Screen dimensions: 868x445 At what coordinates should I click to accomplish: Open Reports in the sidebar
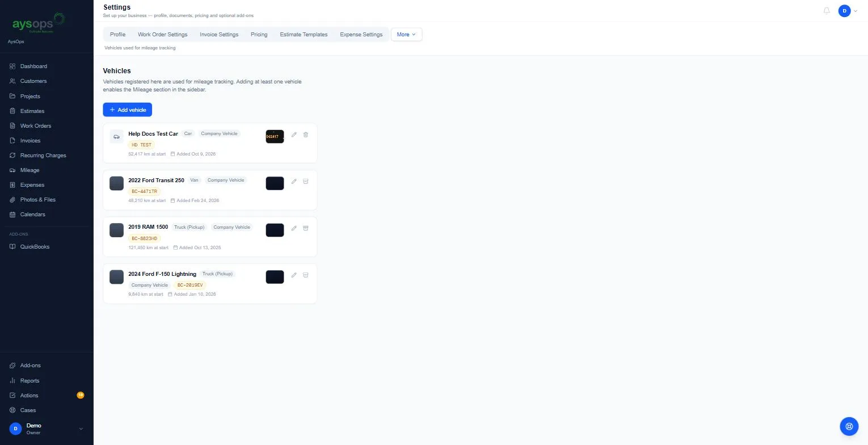tap(47, 381)
